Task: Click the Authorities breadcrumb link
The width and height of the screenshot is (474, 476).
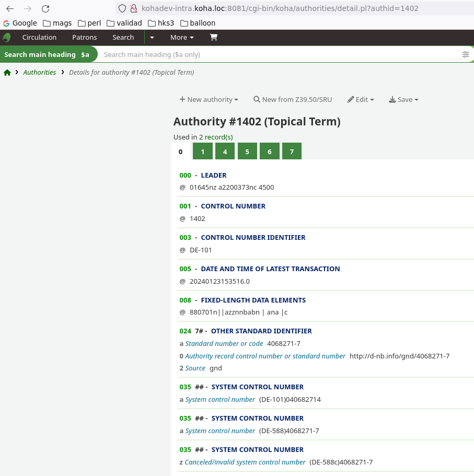Action: tap(39, 73)
